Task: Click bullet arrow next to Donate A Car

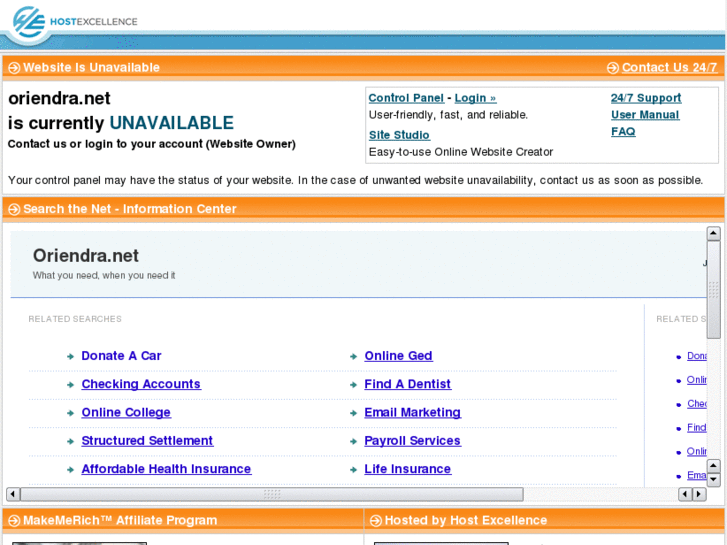Action: pyautogui.click(x=70, y=356)
